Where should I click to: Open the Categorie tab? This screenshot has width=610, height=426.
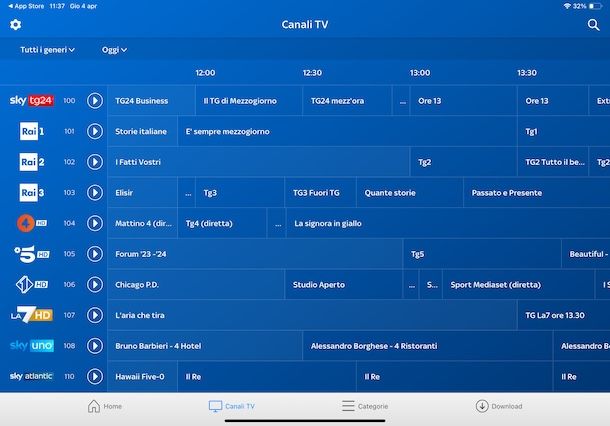pos(365,406)
